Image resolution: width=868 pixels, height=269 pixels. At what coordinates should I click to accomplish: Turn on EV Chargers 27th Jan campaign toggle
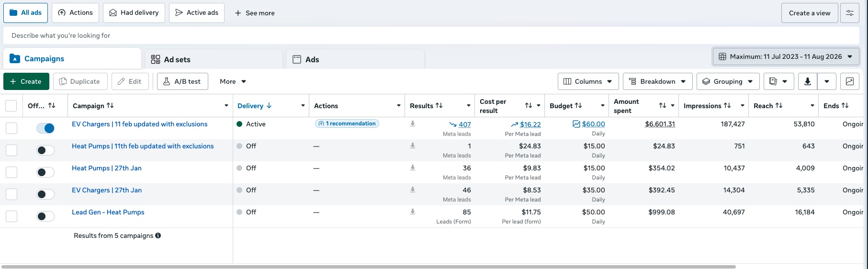click(45, 194)
